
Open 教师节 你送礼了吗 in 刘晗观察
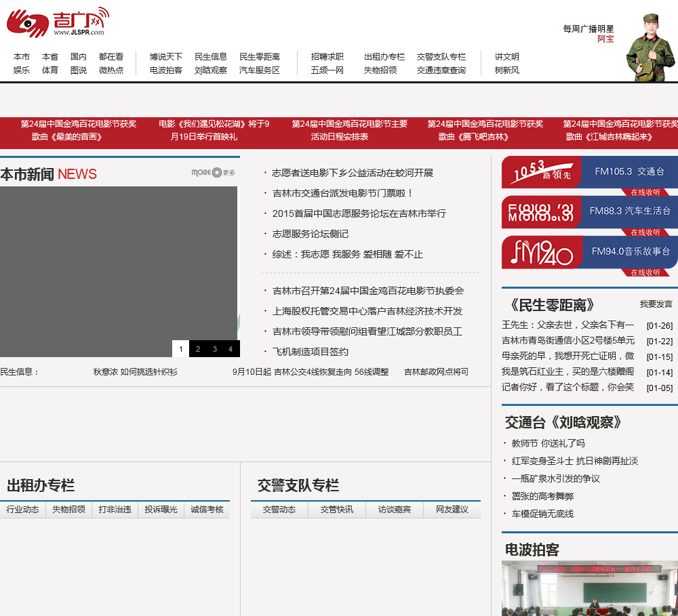[x=549, y=443]
